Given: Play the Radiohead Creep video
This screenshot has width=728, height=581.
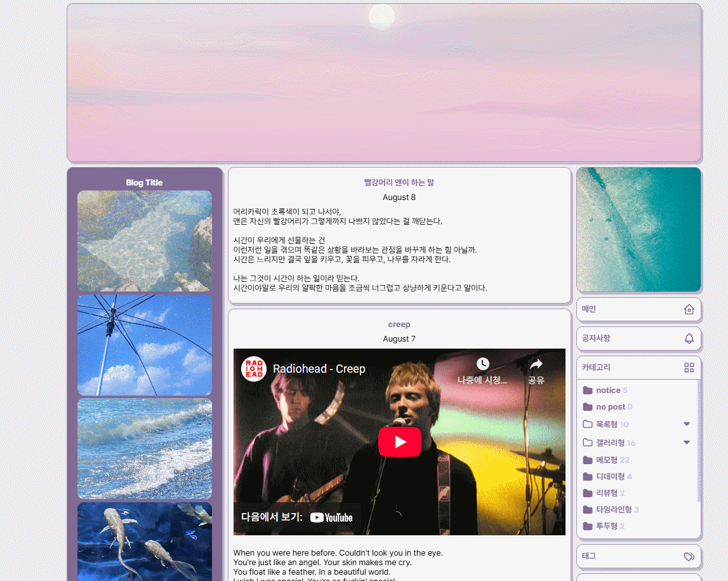Looking at the screenshot, I should click(400, 442).
